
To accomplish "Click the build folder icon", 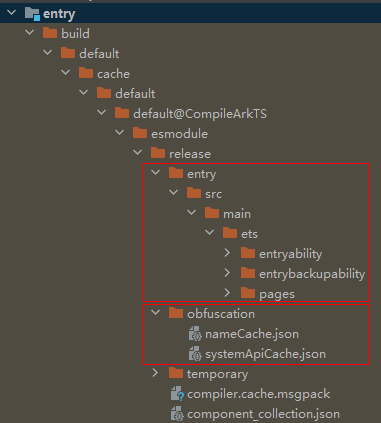I will (x=50, y=33).
